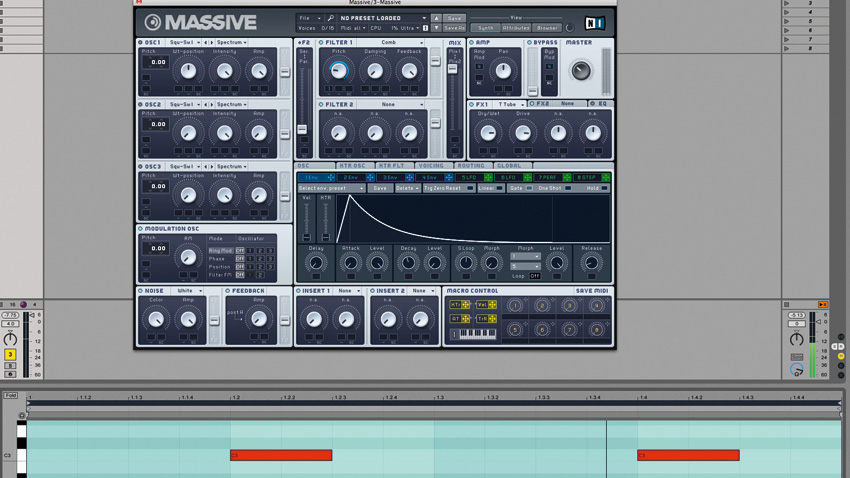Click Macro knob 4
Screen dimensions: 850x478
pos(596,306)
